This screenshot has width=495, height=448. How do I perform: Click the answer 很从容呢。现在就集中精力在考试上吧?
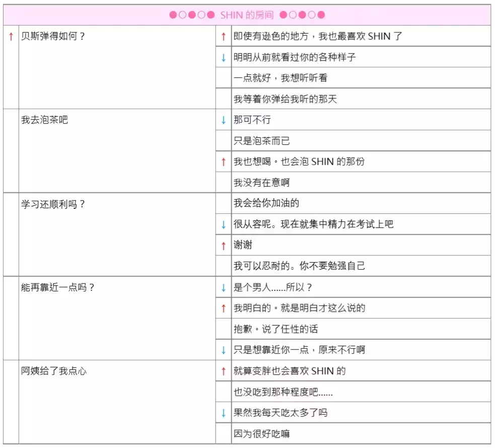pyautogui.click(x=314, y=224)
